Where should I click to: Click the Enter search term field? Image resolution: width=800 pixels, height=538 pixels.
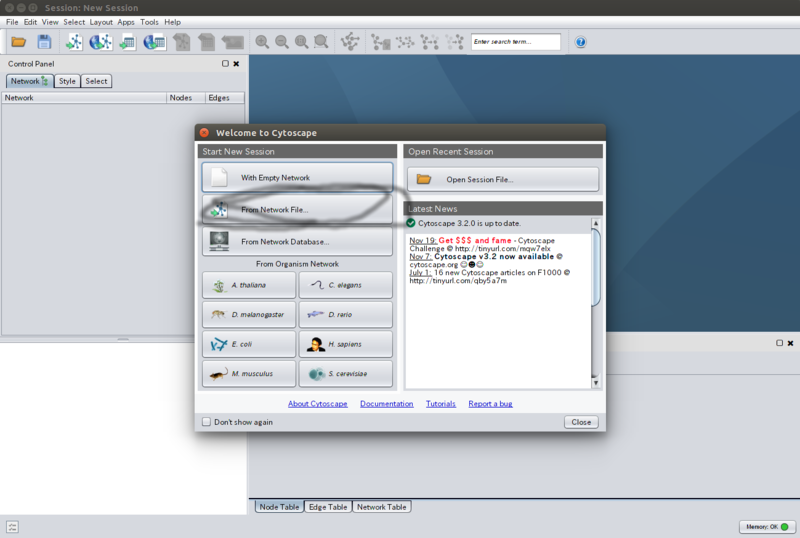click(515, 42)
